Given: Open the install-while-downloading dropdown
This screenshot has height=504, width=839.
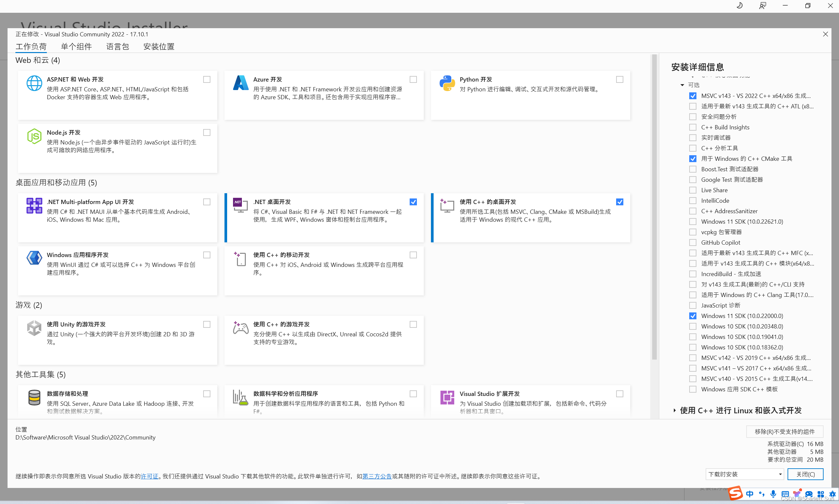Looking at the screenshot, I should [x=744, y=474].
